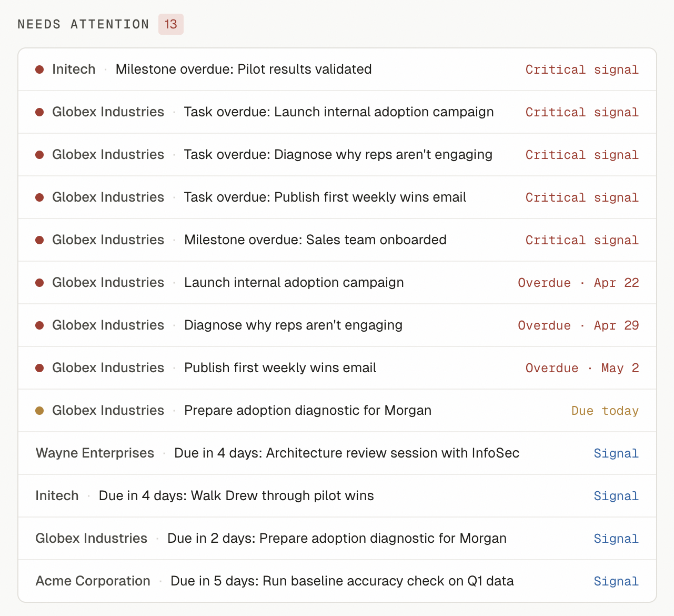
Task: Open Walk Drew through pilot wins
Action: [337, 496]
